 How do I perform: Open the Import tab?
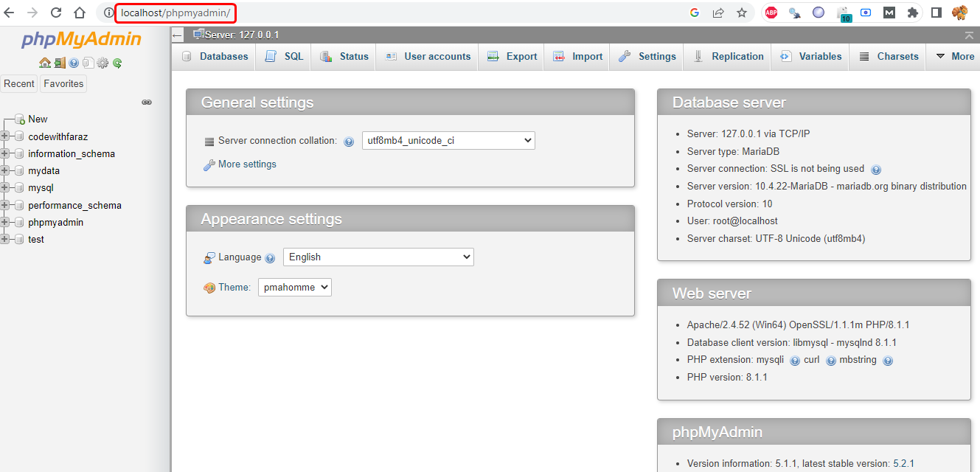578,56
